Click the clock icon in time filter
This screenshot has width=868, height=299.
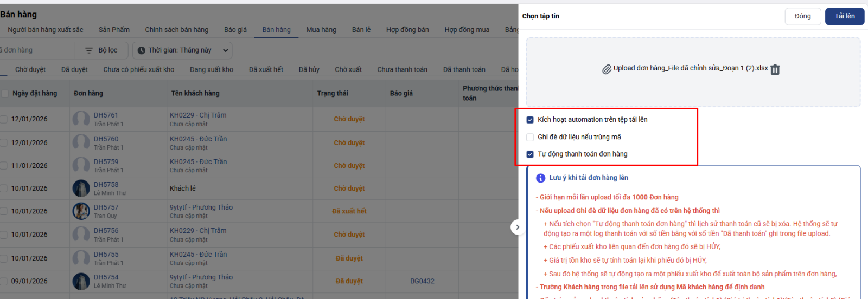[x=141, y=50]
